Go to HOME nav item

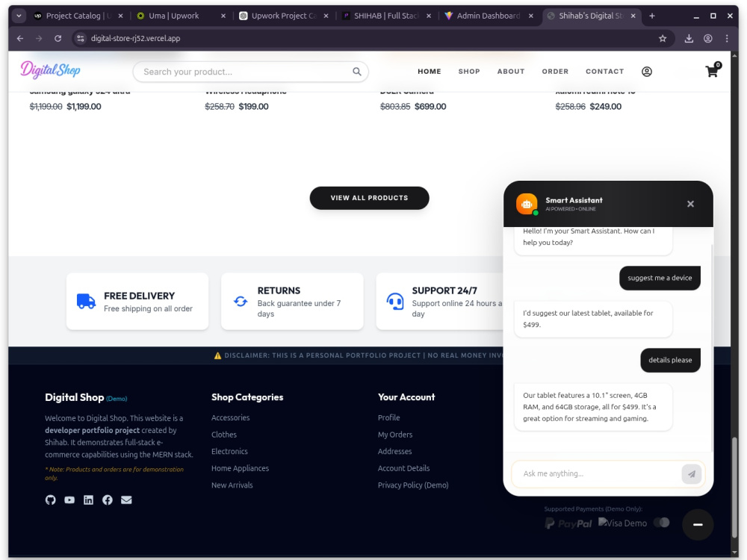click(430, 72)
